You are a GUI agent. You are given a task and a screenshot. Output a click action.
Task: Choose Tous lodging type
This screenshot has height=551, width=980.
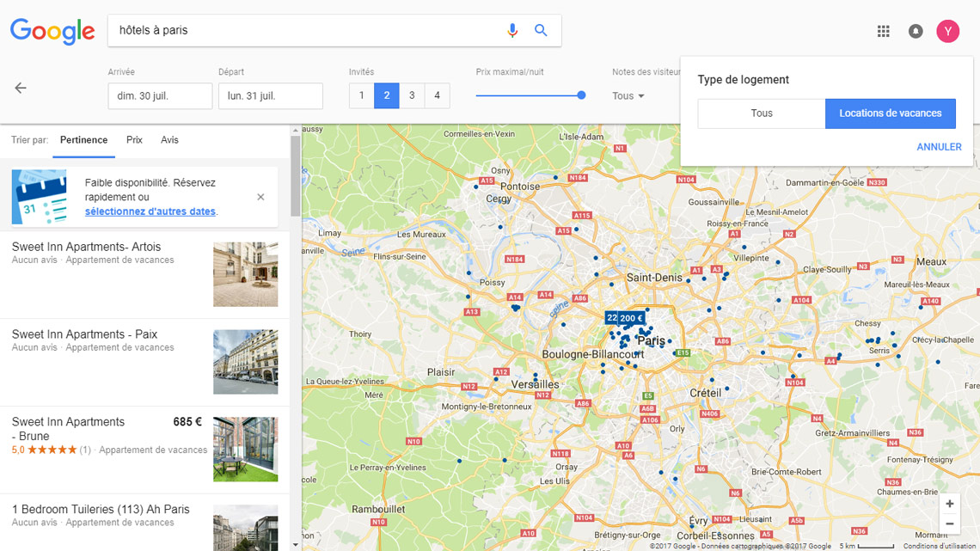point(762,113)
